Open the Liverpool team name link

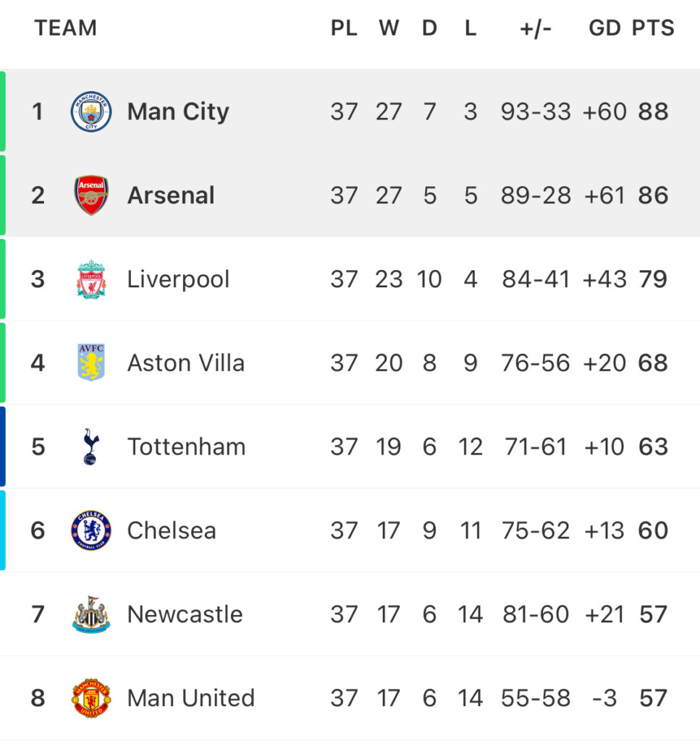pyautogui.click(x=179, y=279)
